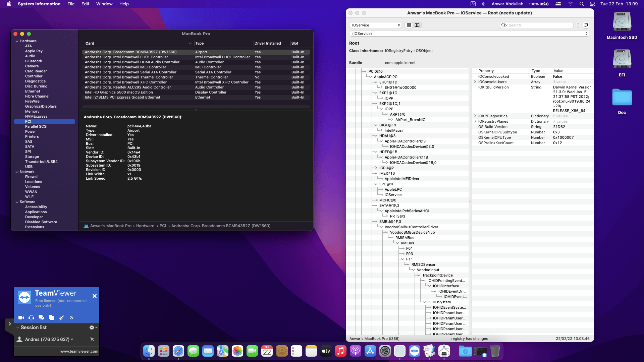
Task: Click PCI breadcrumb in the path bar
Action: pyautogui.click(x=163, y=226)
